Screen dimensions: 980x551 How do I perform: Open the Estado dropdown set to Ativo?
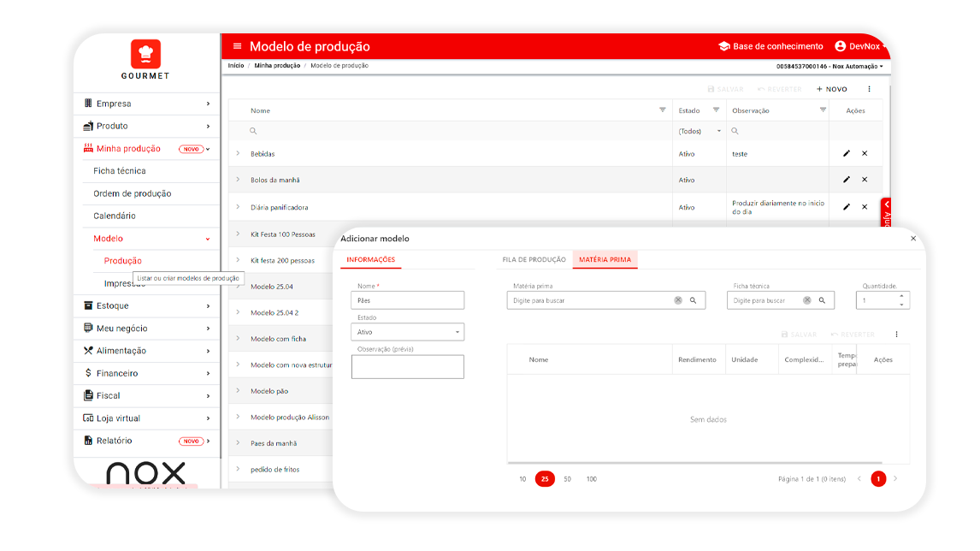(x=408, y=332)
